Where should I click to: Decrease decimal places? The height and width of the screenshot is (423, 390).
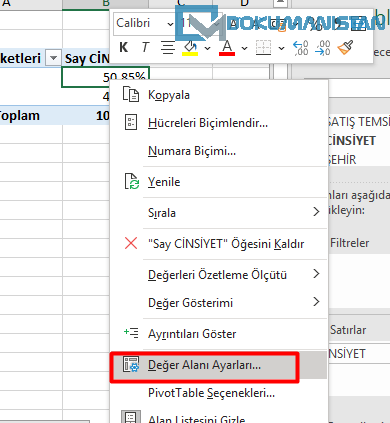322,48
